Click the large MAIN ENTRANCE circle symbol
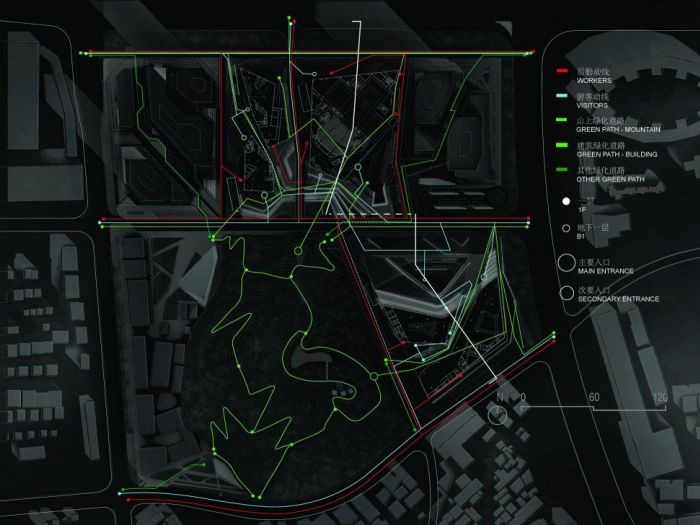Screen dimensions: 700x525 [x=567, y=263]
